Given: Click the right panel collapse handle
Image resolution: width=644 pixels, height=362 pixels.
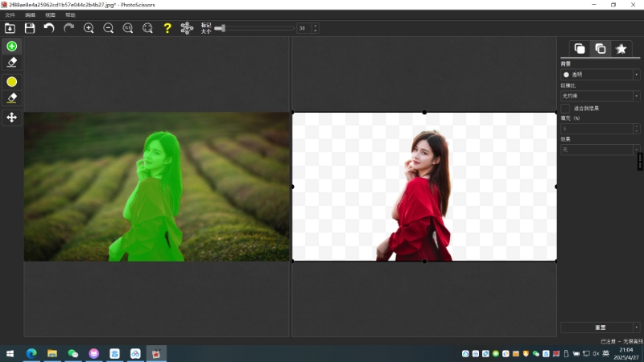Looking at the screenshot, I should (x=640, y=162).
